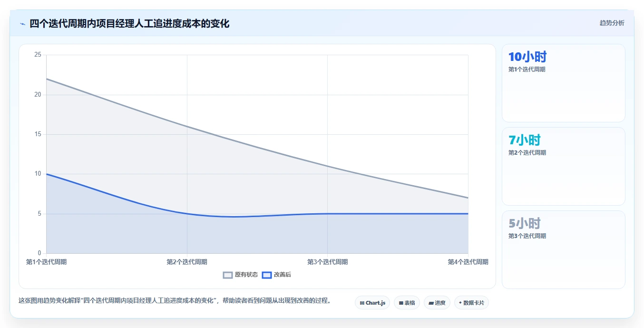The image size is (644, 328).
Task: Click the icon inside the Chart.js tag
Action: tap(362, 303)
